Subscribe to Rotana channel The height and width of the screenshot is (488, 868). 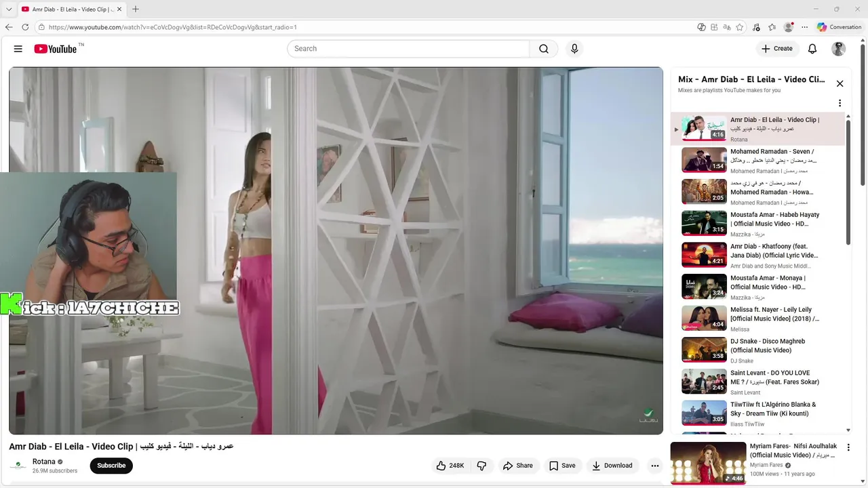tap(111, 466)
